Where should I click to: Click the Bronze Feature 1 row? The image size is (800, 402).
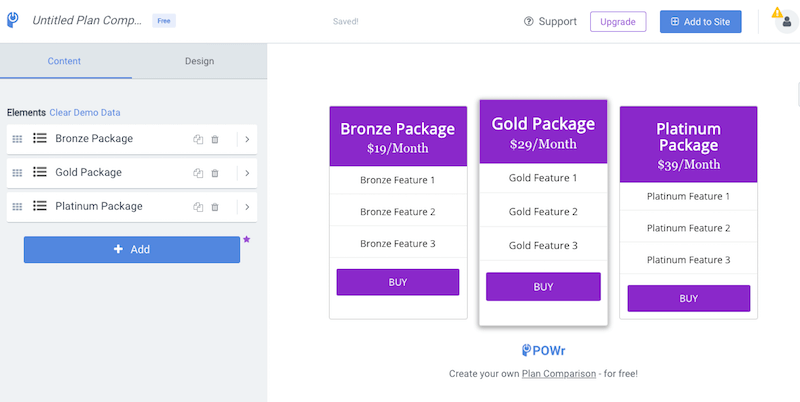(398, 180)
